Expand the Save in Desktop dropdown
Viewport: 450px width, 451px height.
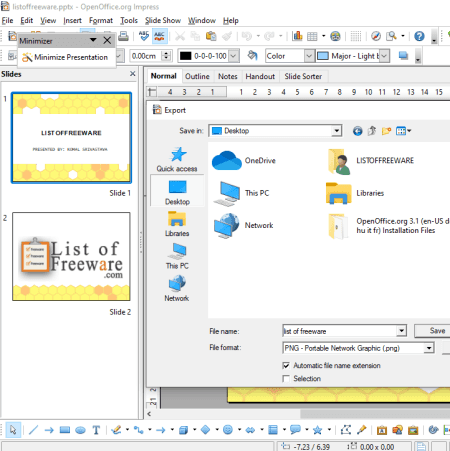click(x=337, y=131)
